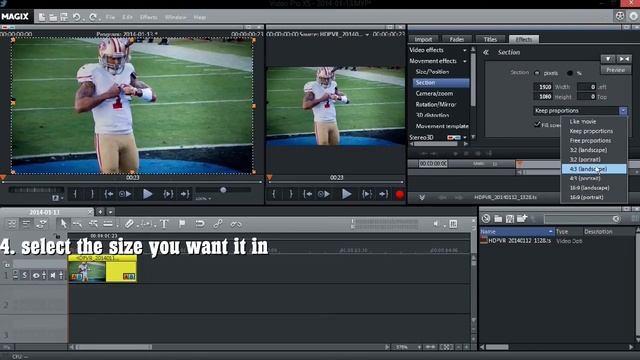Screen dimensions: 640x360
Task: Click the film reel icon at top right
Action: pyautogui.click(x=620, y=16)
